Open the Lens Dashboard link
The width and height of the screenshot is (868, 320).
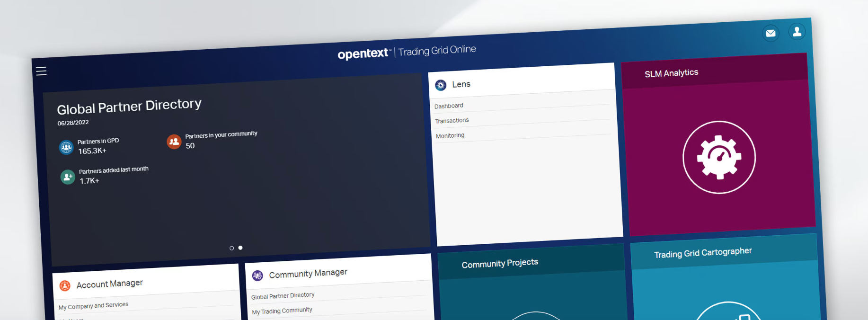click(449, 106)
